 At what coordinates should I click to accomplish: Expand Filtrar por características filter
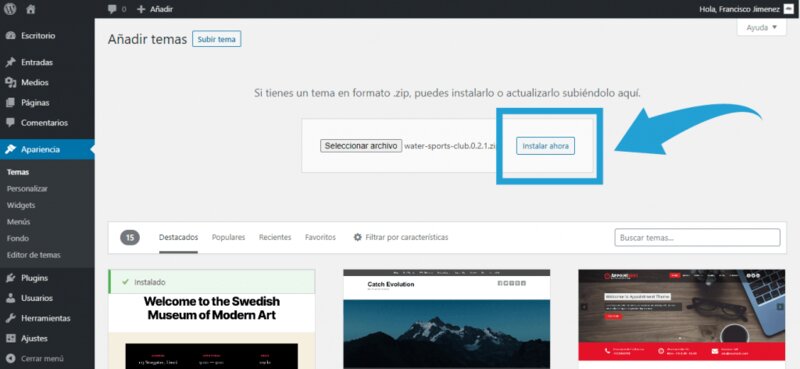[x=401, y=237]
